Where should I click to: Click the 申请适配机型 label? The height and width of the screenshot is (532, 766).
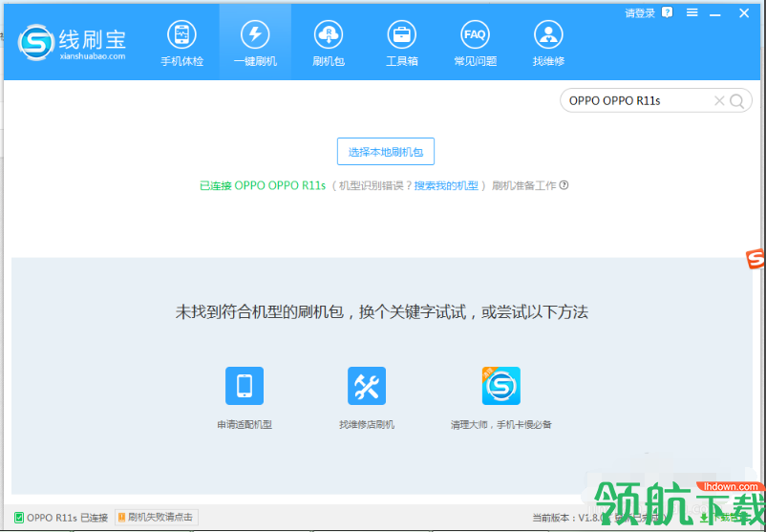[245, 424]
